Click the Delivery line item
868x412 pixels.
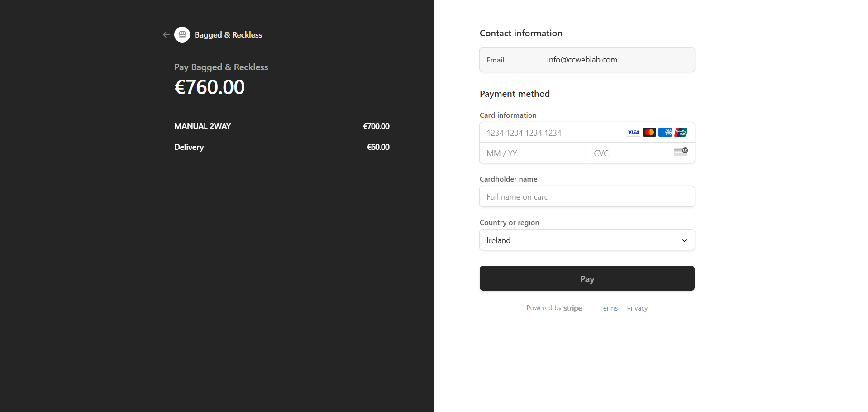(x=189, y=147)
